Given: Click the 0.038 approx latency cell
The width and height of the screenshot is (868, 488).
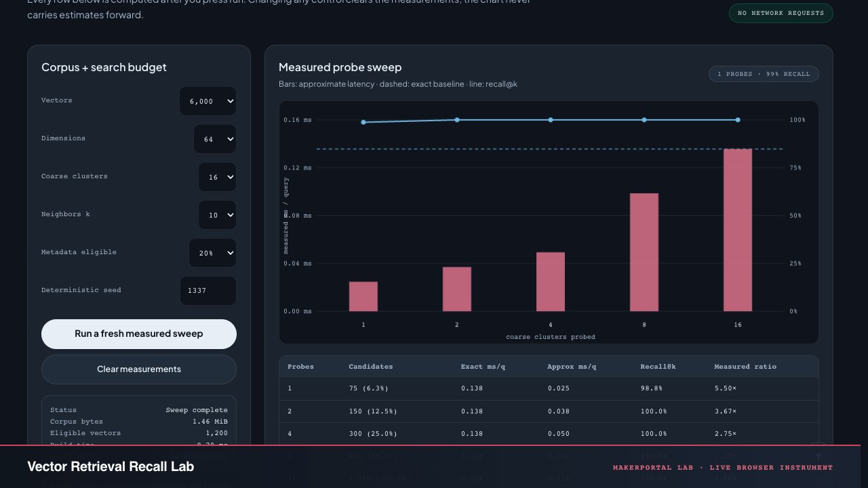Looking at the screenshot, I should pos(559,411).
